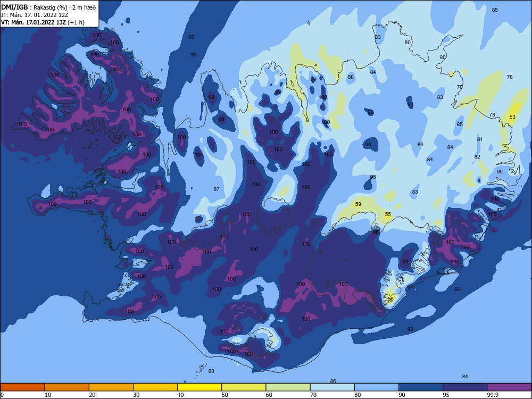Screen dimensions: 532x399
Task: Select the dark navy 95–99.9 legend swatch
Action: pos(465,387)
